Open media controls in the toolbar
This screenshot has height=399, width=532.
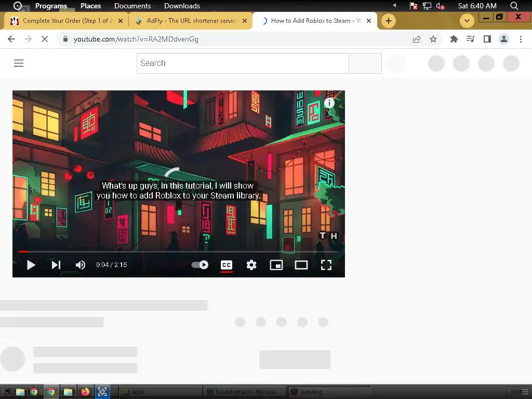[471, 39]
